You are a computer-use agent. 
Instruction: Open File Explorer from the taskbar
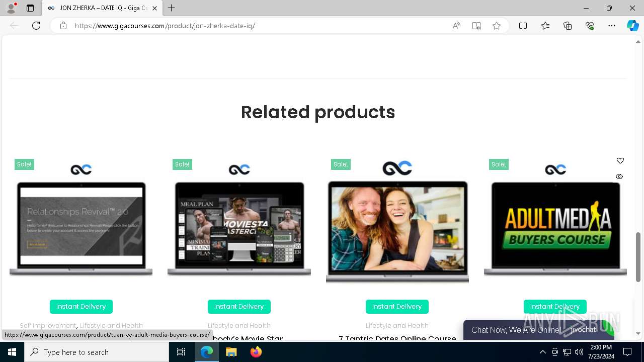tap(231, 352)
